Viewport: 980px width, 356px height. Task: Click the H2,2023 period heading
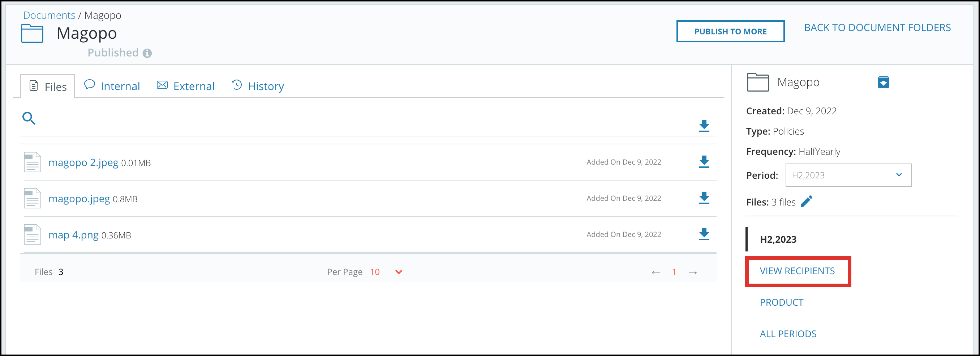tap(778, 240)
